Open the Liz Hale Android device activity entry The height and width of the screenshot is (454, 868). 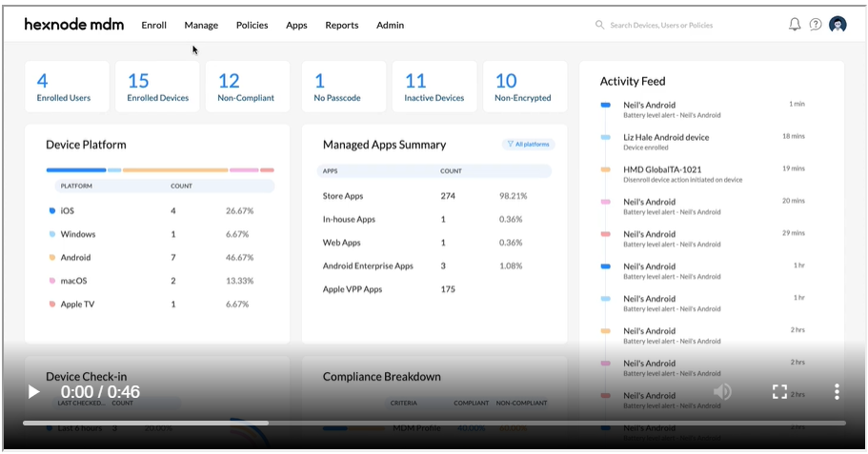[666, 137]
